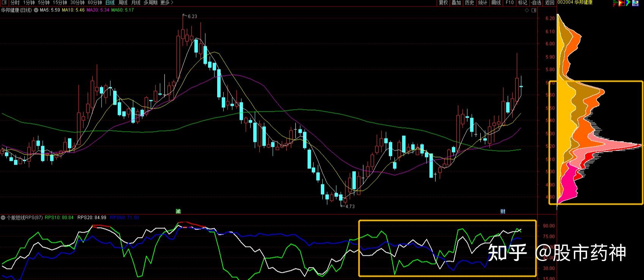Switch to the 周线 weekly tab
The height and width of the screenshot is (280, 644).
(123, 3)
